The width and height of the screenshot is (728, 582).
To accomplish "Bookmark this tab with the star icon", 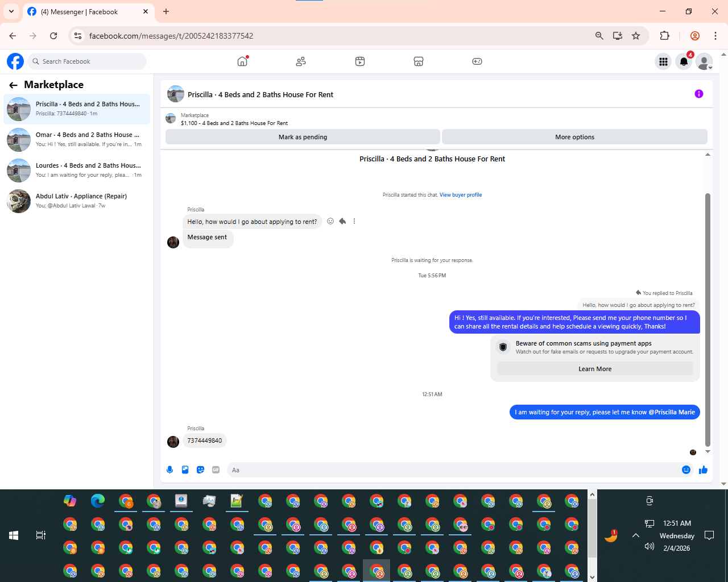I will [636, 36].
